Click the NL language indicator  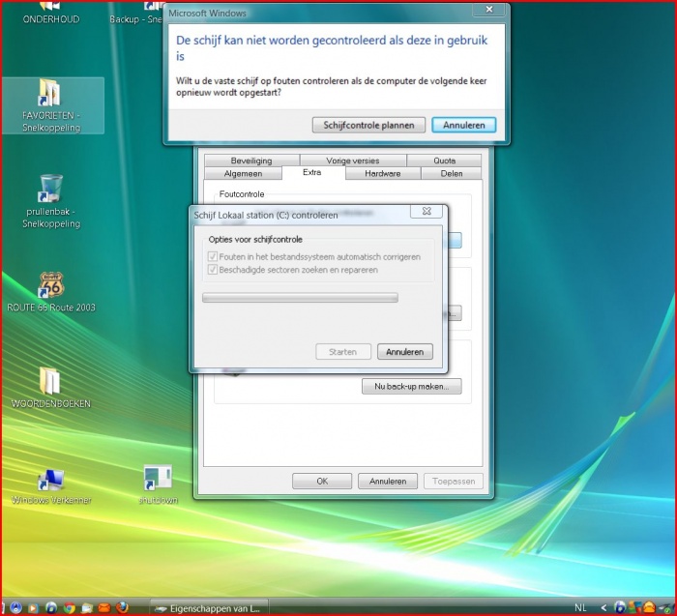580,607
